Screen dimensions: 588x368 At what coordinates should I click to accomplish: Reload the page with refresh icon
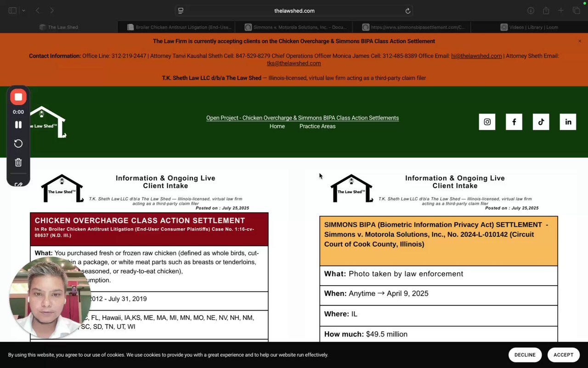coord(407,11)
